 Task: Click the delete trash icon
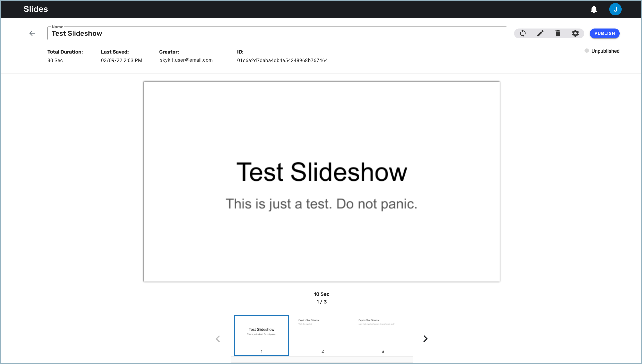coord(558,33)
